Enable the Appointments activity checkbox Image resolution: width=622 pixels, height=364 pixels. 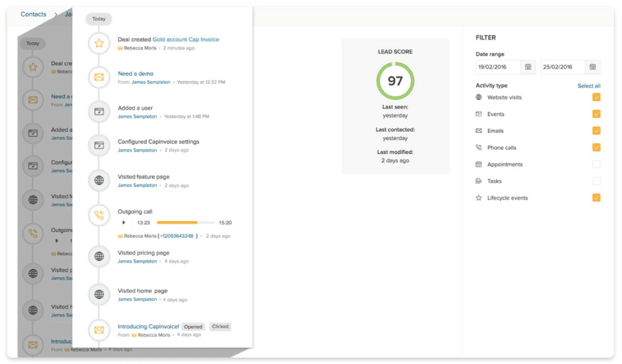click(596, 165)
